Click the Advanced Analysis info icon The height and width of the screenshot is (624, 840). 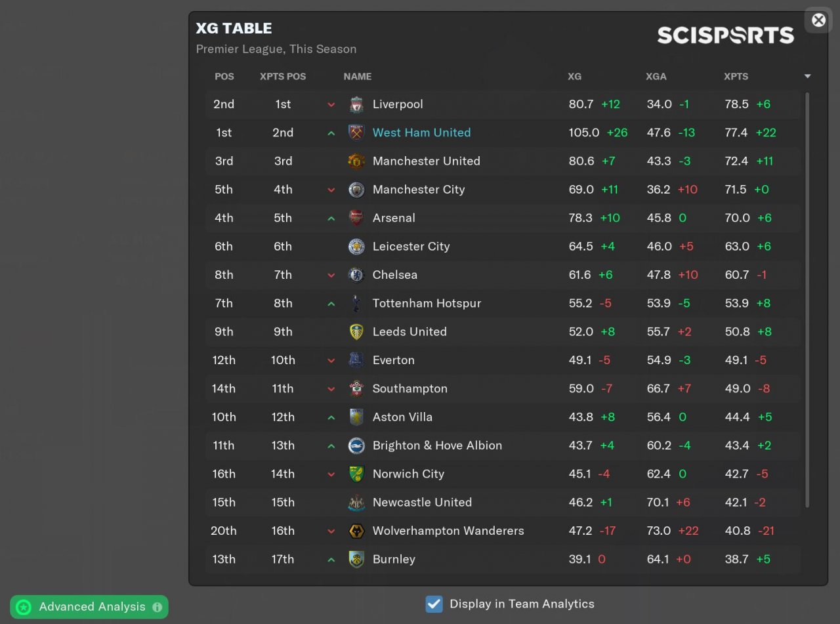click(157, 607)
